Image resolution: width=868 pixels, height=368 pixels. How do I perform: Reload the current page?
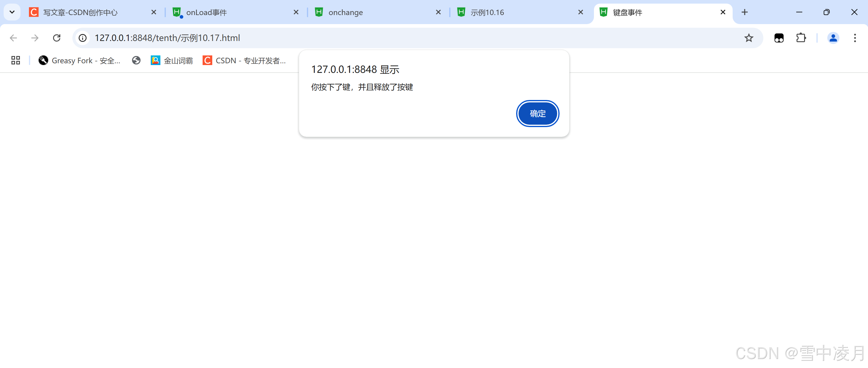[57, 38]
